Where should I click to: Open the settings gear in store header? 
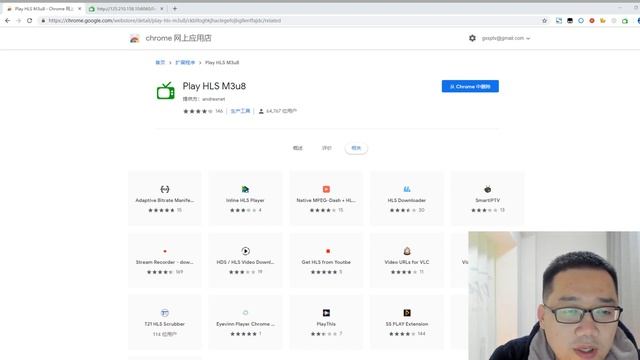pos(472,38)
